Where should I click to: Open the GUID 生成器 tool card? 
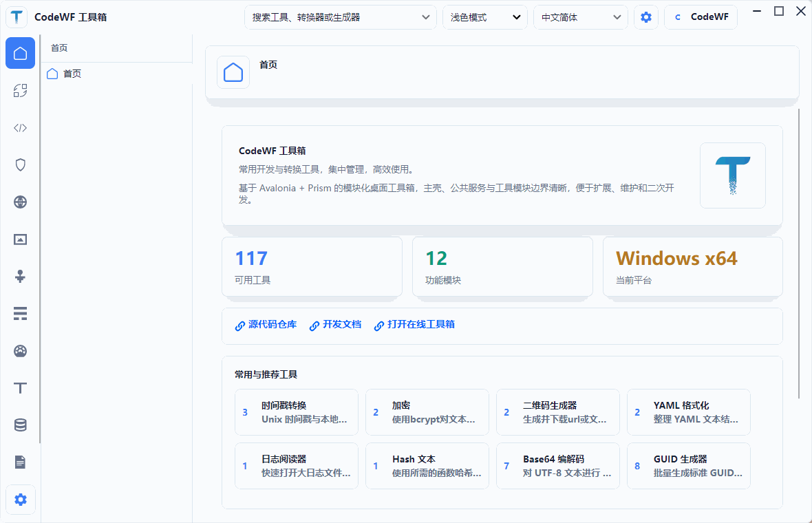tap(689, 465)
